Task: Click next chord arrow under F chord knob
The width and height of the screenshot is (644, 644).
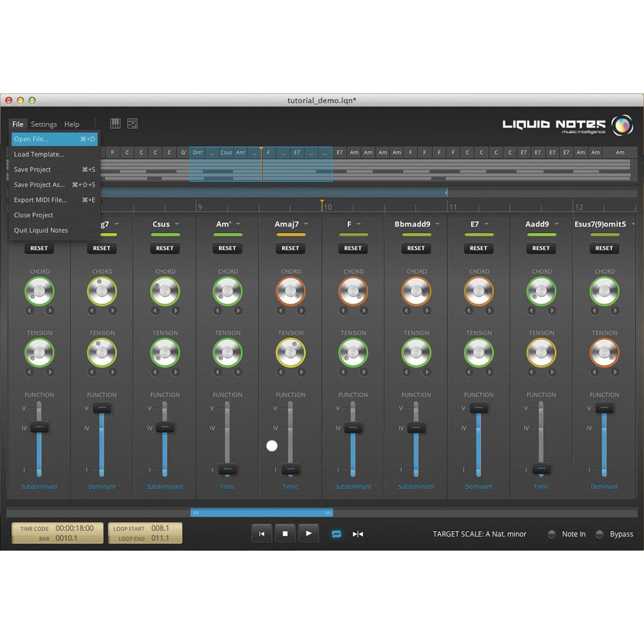Action: 364,310
